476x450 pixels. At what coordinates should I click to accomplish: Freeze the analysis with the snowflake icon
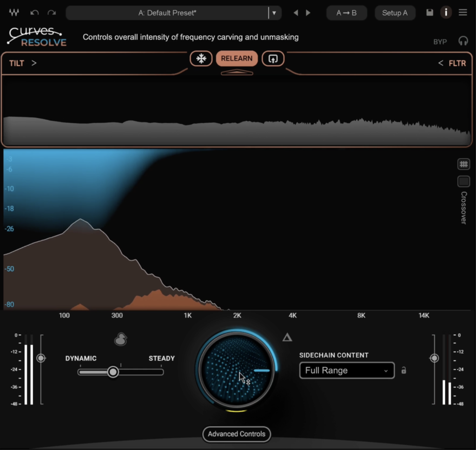(x=201, y=59)
